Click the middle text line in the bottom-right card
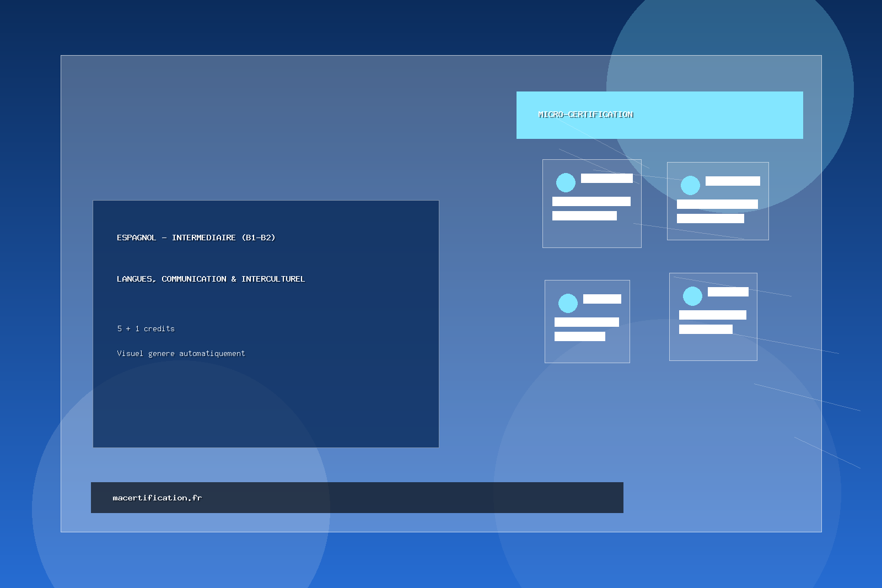882x588 pixels. [x=712, y=315]
